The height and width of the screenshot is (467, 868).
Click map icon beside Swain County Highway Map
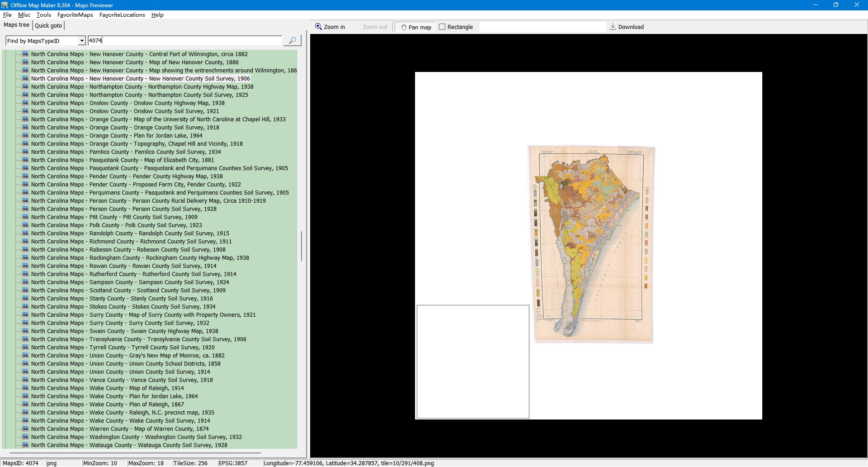(26, 331)
